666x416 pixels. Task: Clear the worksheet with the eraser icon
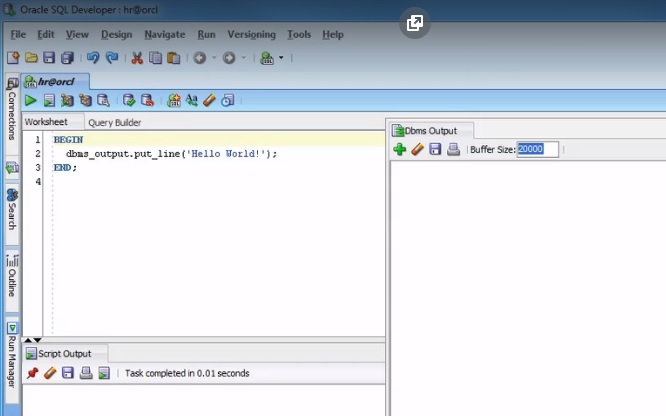point(209,100)
